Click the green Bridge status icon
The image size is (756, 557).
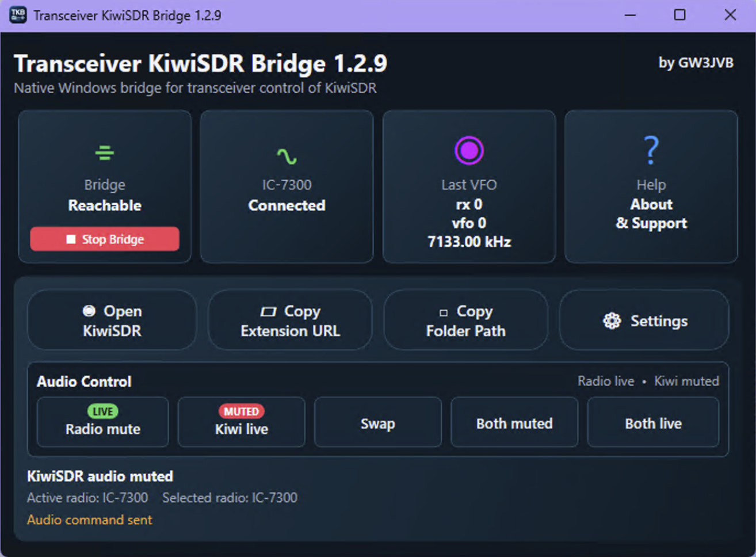point(104,152)
